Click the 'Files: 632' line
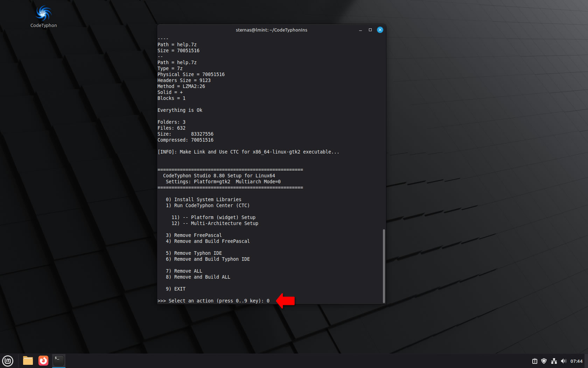 171,128
